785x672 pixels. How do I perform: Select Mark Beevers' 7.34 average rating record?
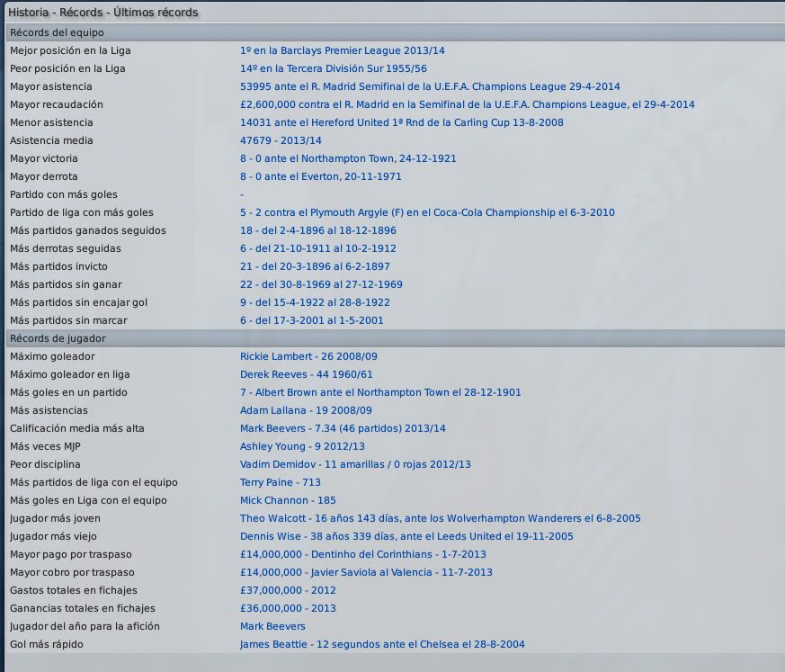tap(343, 429)
